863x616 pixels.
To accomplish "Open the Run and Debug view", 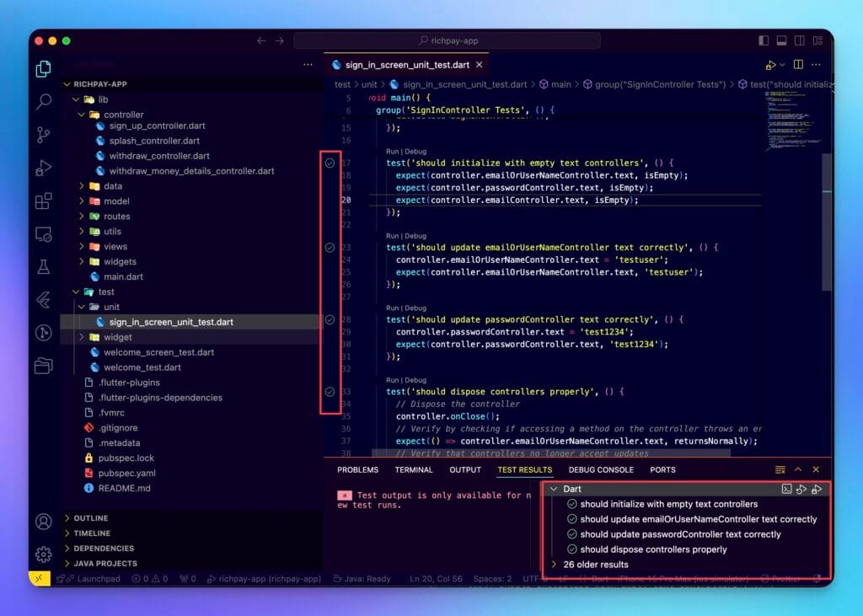I will [x=44, y=168].
